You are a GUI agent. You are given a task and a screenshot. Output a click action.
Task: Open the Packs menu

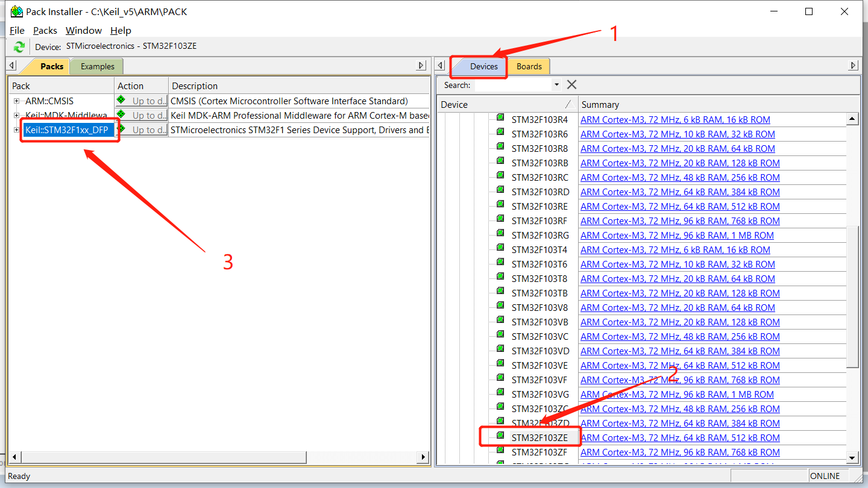[45, 30]
